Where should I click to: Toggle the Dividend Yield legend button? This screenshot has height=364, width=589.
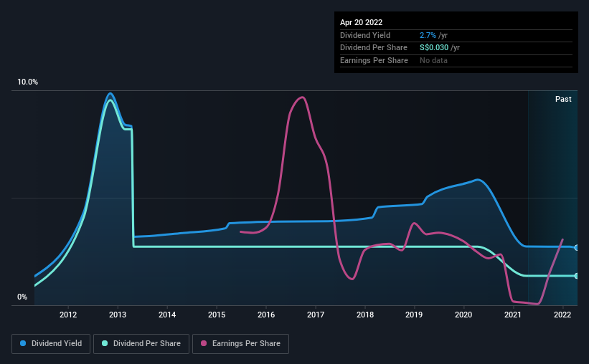51,344
